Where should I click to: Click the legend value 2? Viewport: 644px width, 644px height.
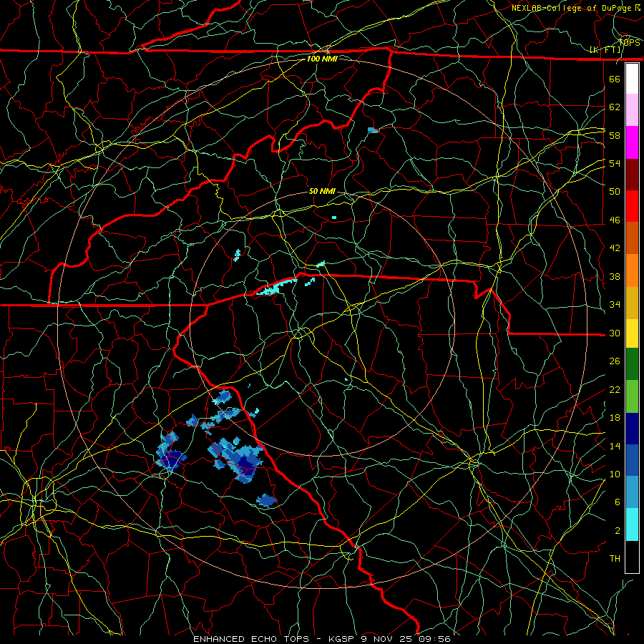(618, 531)
